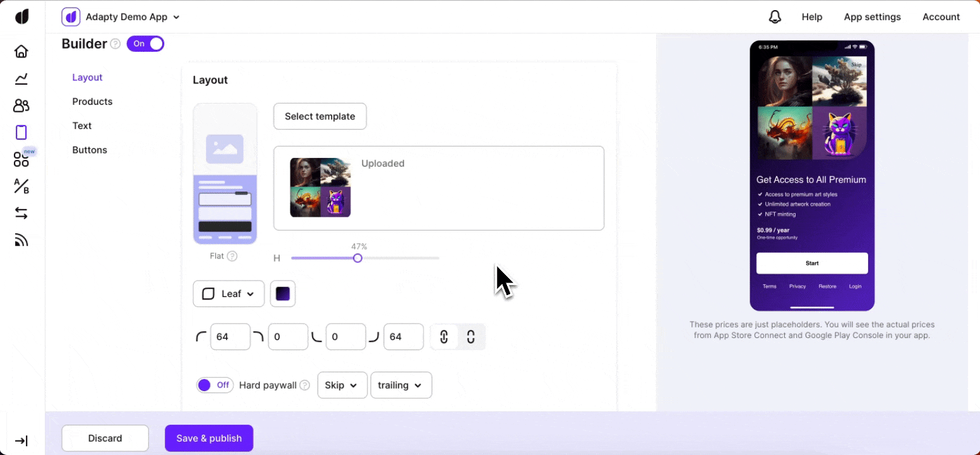The height and width of the screenshot is (455, 980).
Task: Open the Users profiles icon in sidebar
Action: pos(21,106)
